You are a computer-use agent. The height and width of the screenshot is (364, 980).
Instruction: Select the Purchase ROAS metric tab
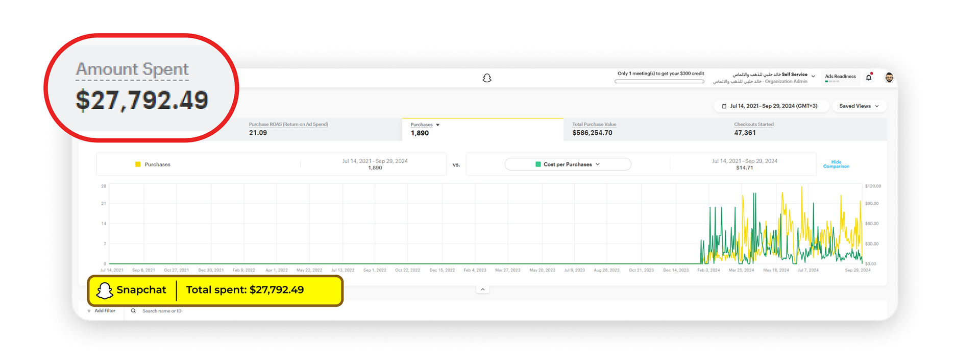pos(321,129)
